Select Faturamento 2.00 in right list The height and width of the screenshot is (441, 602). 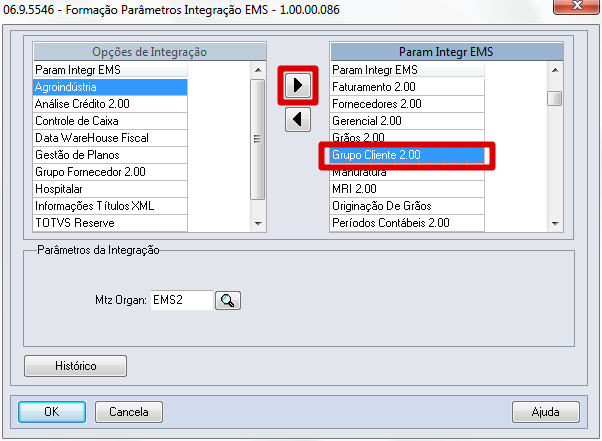[x=407, y=87]
